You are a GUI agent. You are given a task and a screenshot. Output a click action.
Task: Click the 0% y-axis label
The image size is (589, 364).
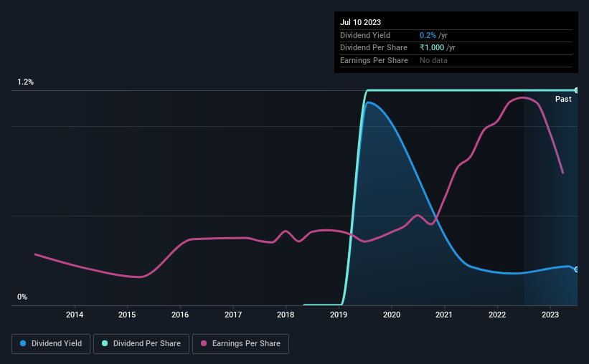(22, 297)
